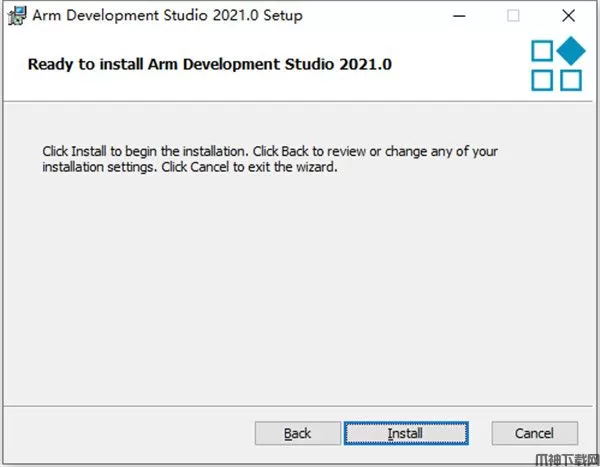Image resolution: width=600 pixels, height=467 pixels.
Task: Click the bottom-right square of the Arm logo
Action: point(570,80)
